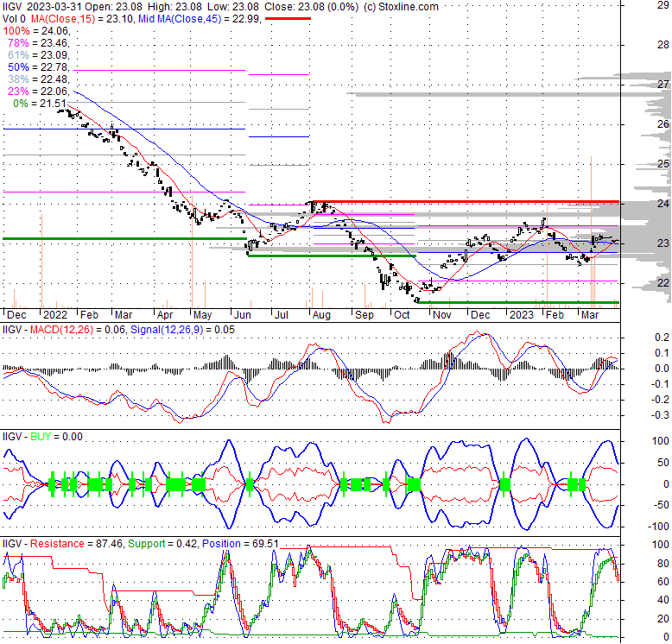The image size is (672, 644).
Task: Select the MA(Close,15) = 23.10 legend label
Action: [81, 19]
